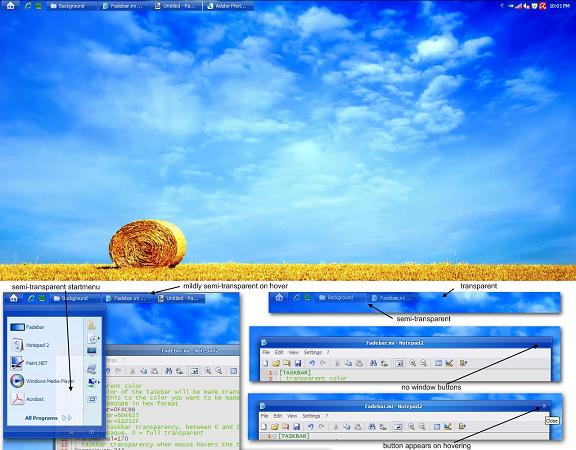Click the Cut scissors icon in the Notepad2 window without a close button

point(337,363)
